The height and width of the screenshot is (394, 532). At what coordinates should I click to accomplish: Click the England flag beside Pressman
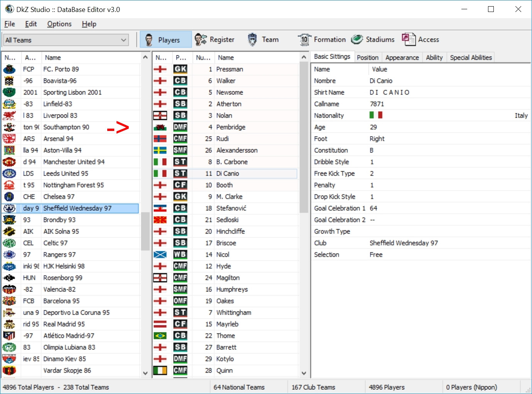coord(160,69)
